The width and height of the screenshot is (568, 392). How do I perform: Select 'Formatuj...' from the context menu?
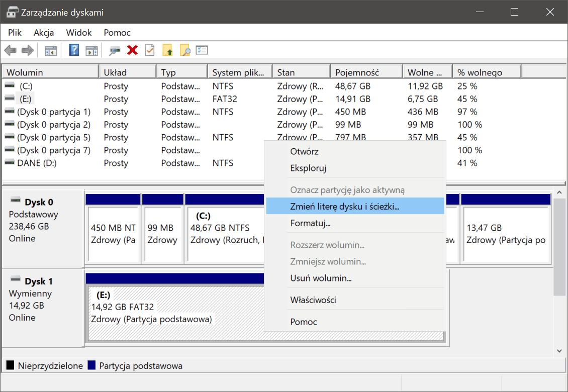310,223
